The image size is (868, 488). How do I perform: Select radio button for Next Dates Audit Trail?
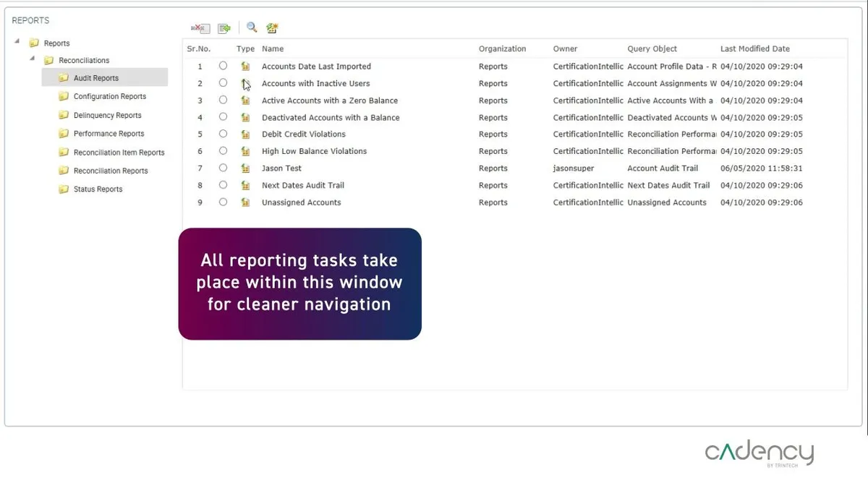pyautogui.click(x=223, y=185)
